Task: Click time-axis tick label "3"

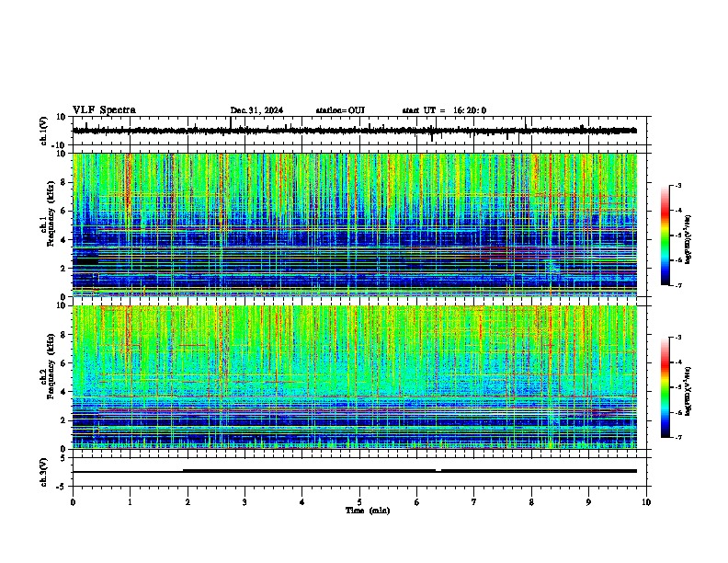Action: pyautogui.click(x=245, y=502)
